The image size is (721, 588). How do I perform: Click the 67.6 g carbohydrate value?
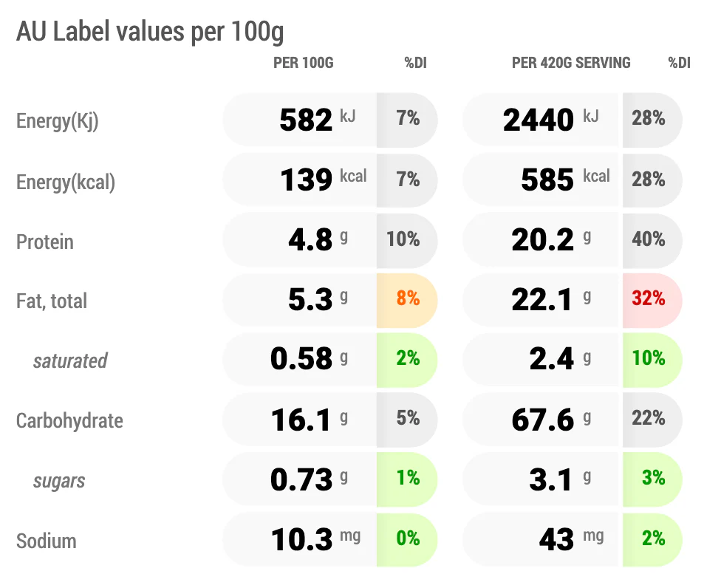point(551,420)
